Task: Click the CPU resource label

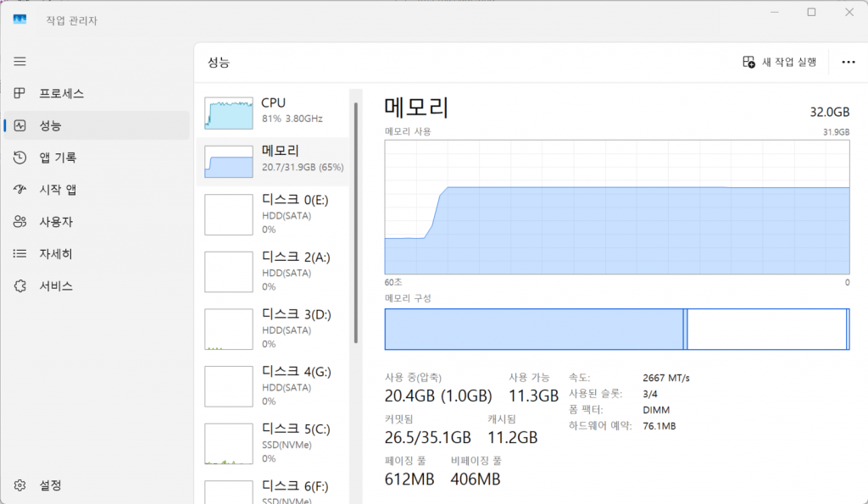Action: 274,102
